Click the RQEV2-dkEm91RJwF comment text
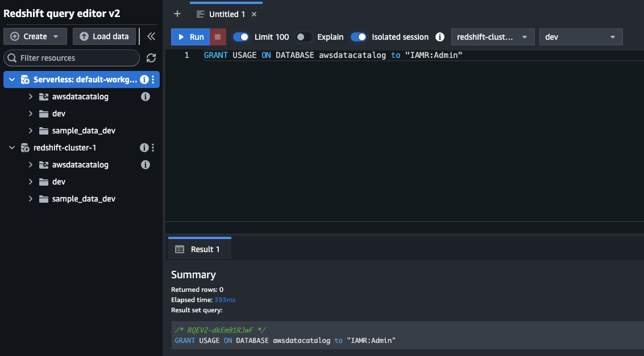The height and width of the screenshot is (356, 644). pos(221,330)
